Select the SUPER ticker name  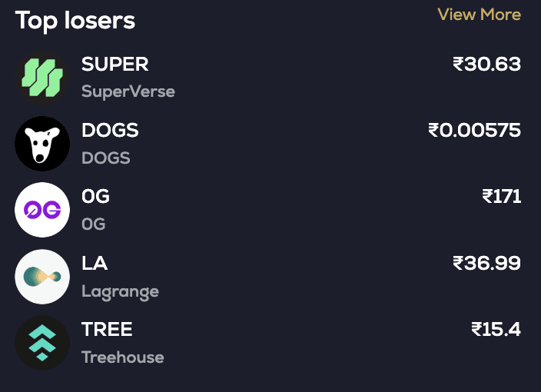pos(115,65)
